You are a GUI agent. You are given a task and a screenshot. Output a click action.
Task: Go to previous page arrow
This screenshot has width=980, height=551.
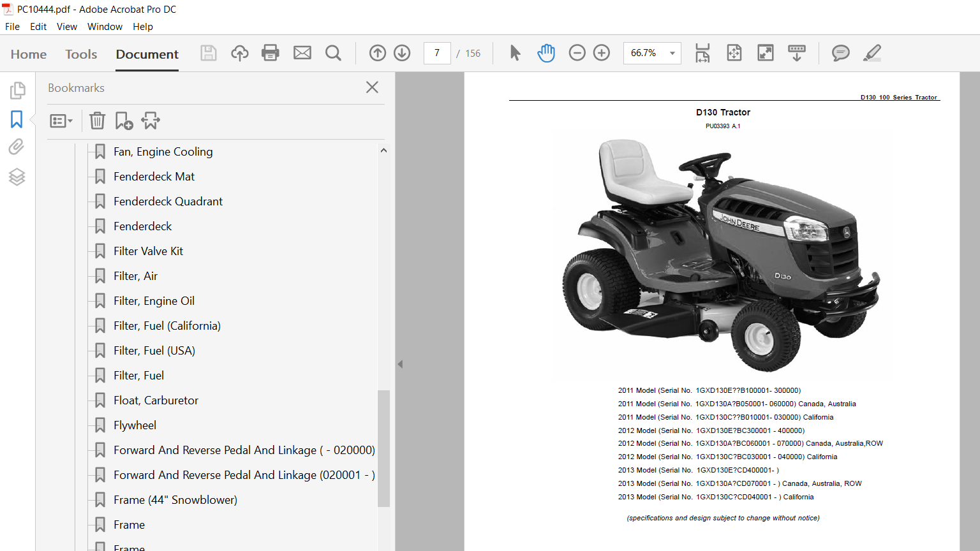click(x=378, y=53)
